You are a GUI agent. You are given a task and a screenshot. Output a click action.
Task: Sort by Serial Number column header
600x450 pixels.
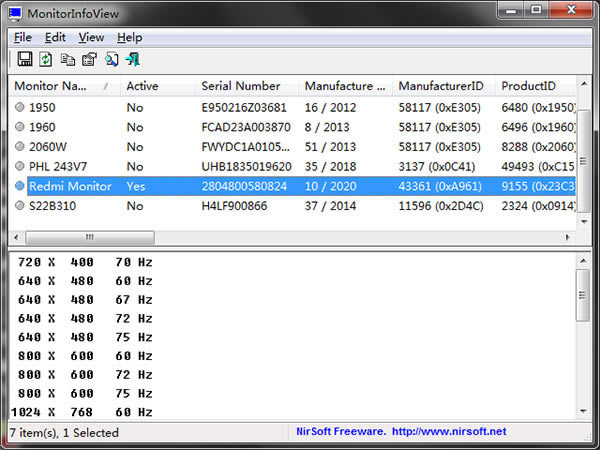pyautogui.click(x=240, y=86)
